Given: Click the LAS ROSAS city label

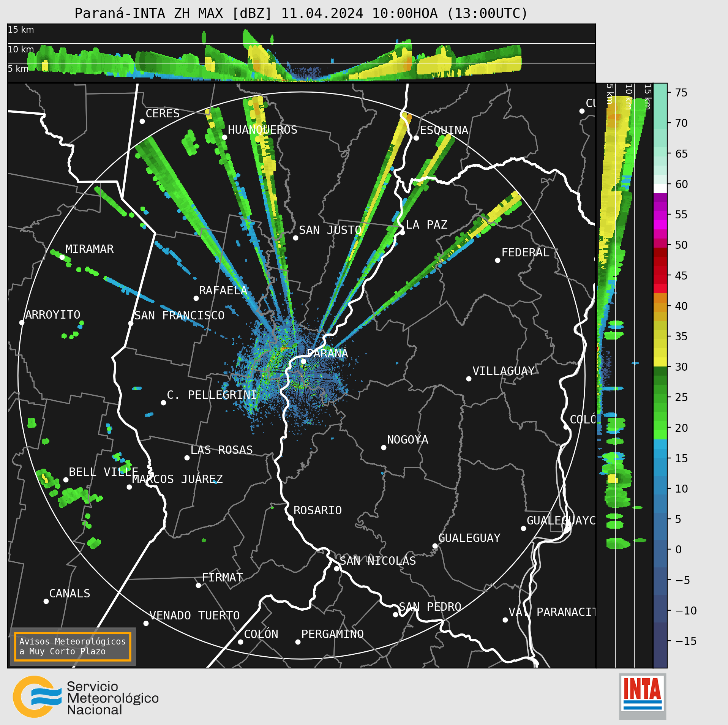Looking at the screenshot, I should (221, 450).
